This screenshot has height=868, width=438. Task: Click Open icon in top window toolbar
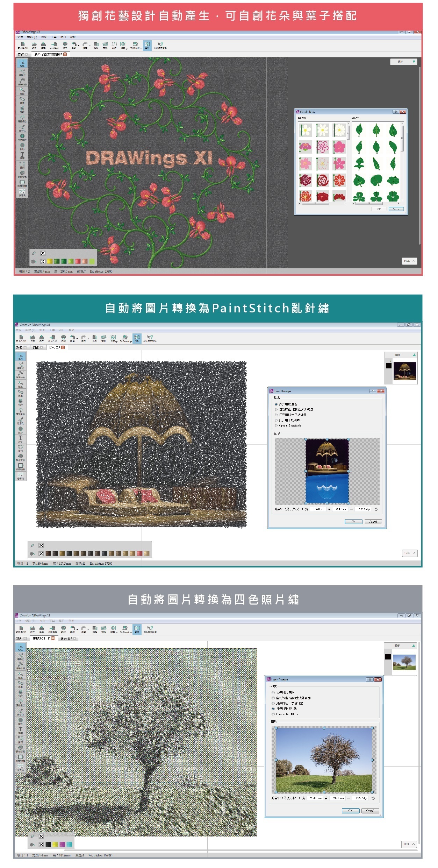coord(34,45)
